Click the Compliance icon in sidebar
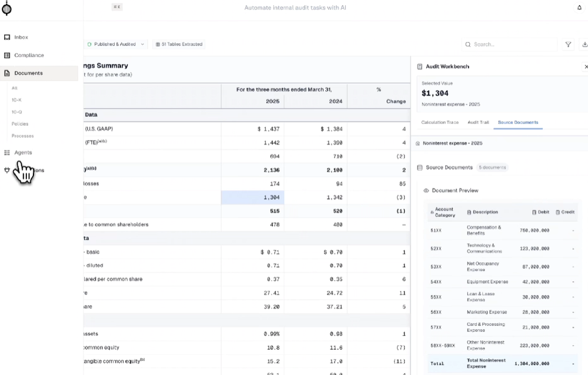This screenshot has height=375, width=588. tap(7, 55)
